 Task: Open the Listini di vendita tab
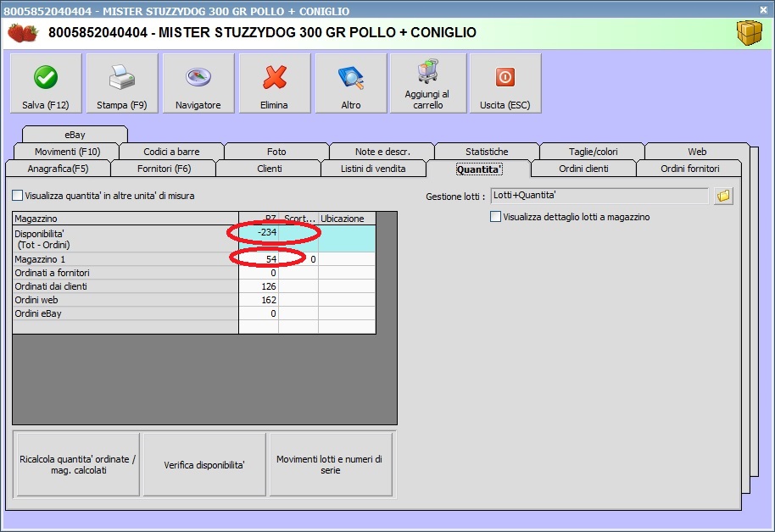click(373, 169)
